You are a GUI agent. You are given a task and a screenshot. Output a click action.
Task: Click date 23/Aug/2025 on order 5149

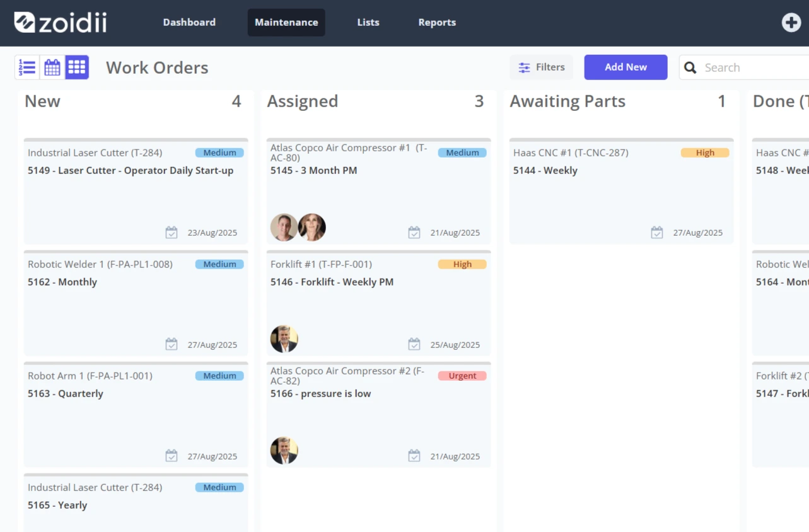pyautogui.click(x=212, y=233)
